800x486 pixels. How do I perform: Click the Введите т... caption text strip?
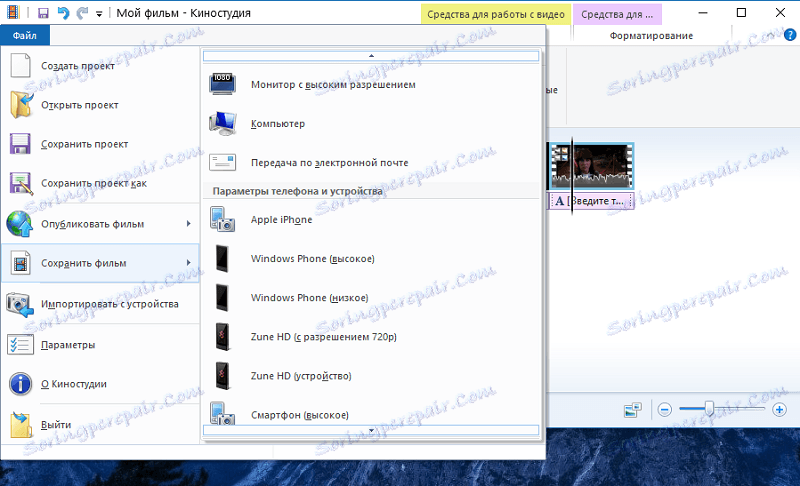592,201
